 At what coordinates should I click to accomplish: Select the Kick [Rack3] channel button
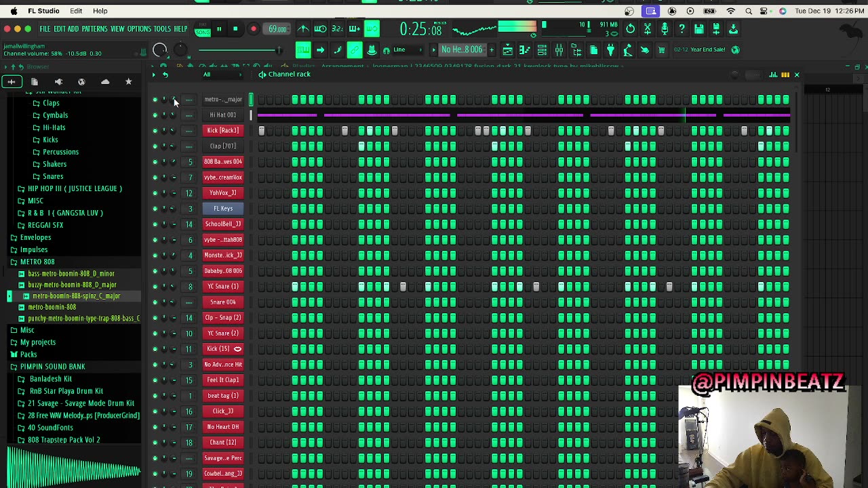click(223, 130)
